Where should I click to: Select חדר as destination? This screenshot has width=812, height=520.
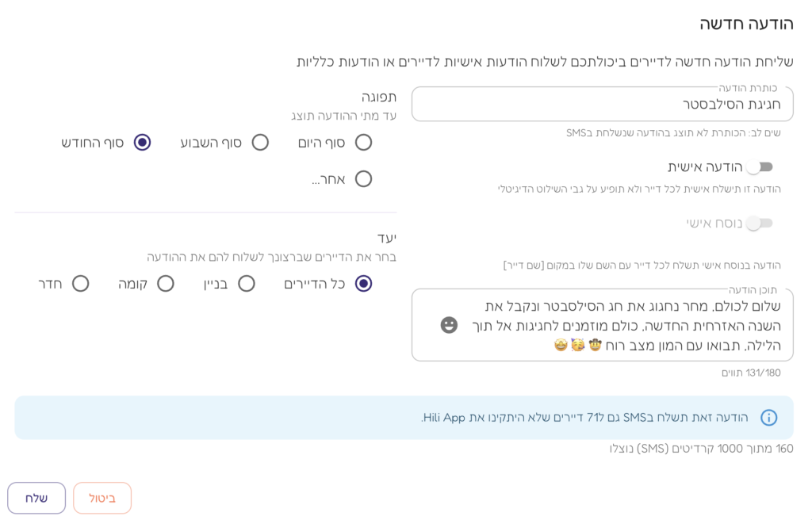[80, 284]
